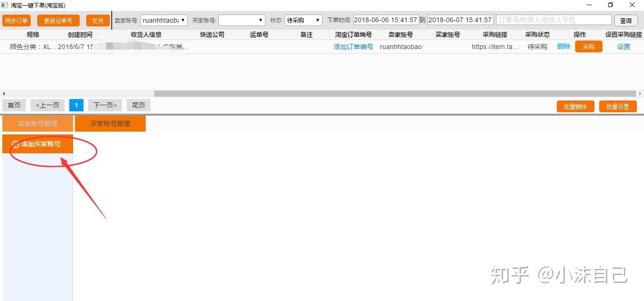
Task: Maximize the 淘宝一键下单 window
Action: tap(611, 5)
